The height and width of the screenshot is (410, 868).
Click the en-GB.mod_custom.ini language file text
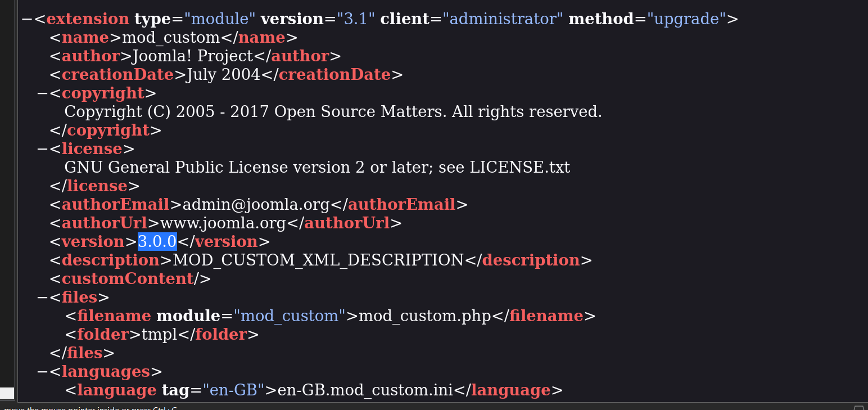365,390
